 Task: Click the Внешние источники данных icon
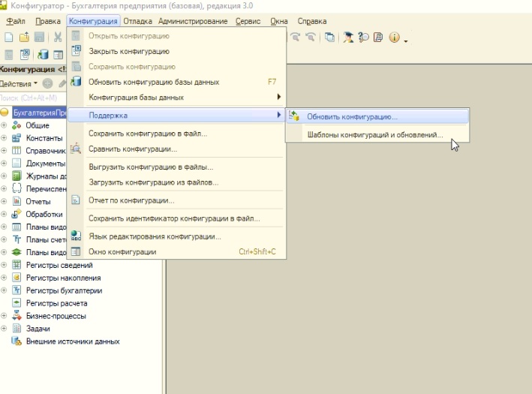coord(17,341)
